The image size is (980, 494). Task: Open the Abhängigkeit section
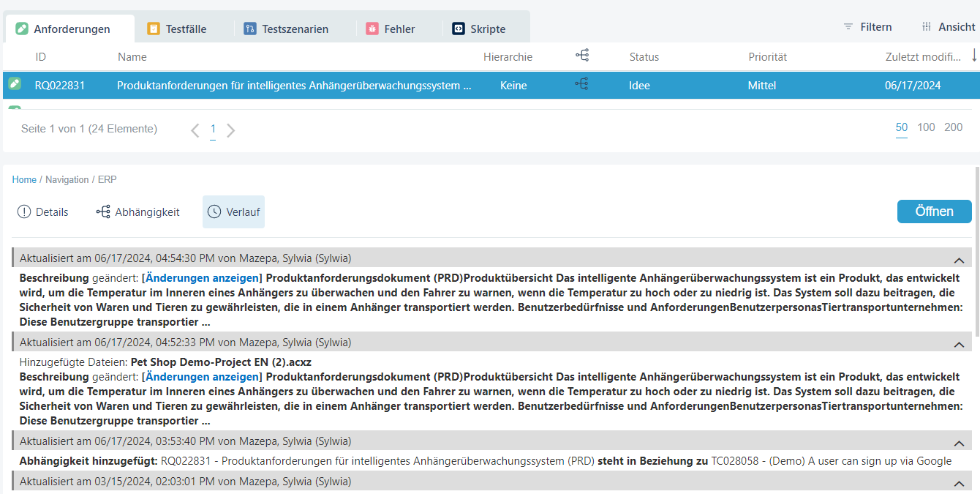[x=138, y=212]
